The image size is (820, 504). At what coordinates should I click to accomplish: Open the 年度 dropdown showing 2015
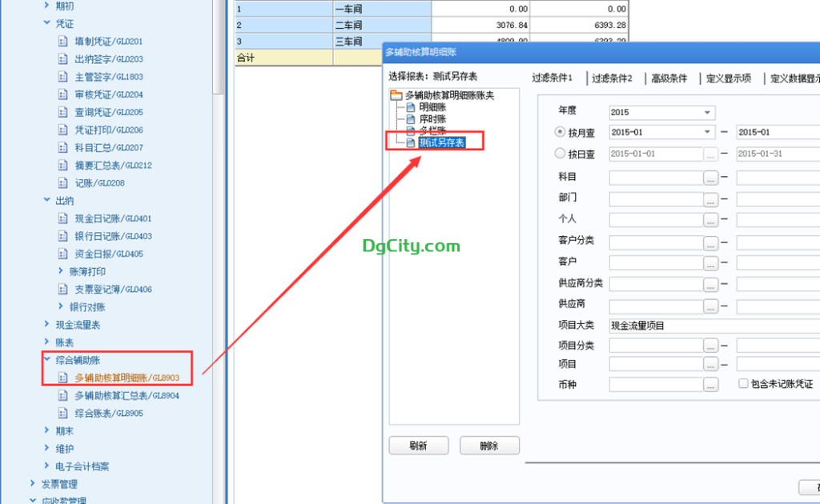point(707,113)
